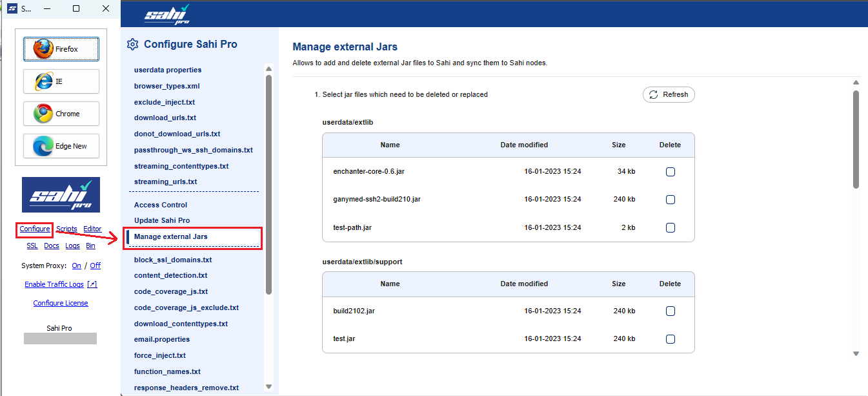Click the Sahi Pro logo in header

point(167,14)
